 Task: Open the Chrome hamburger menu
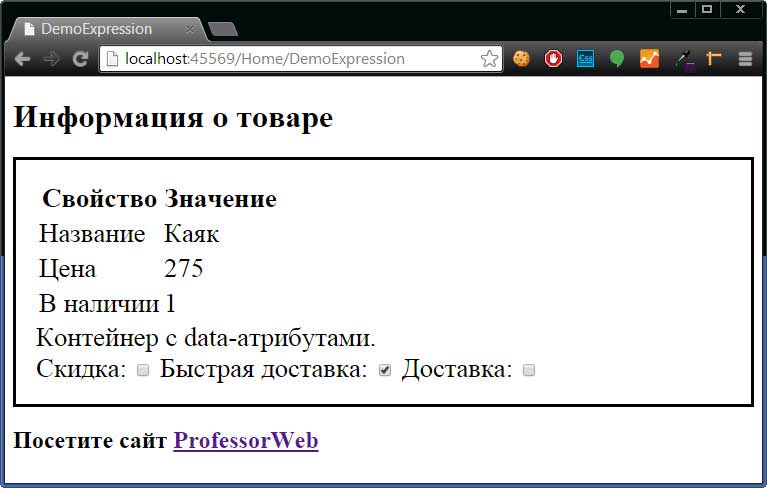pyautogui.click(x=745, y=59)
